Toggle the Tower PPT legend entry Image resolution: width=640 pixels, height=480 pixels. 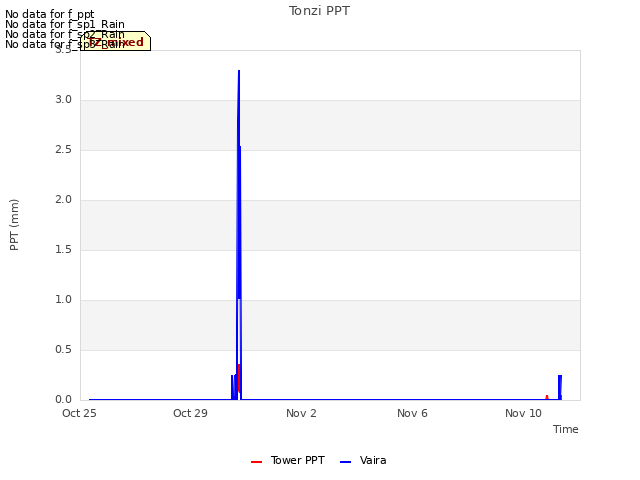tap(288, 460)
